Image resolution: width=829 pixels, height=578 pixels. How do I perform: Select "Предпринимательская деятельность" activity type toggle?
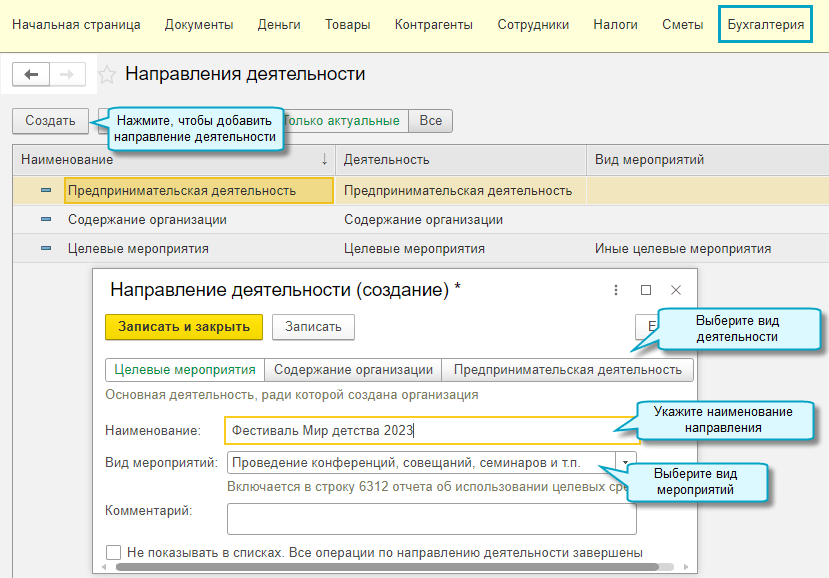coord(567,369)
